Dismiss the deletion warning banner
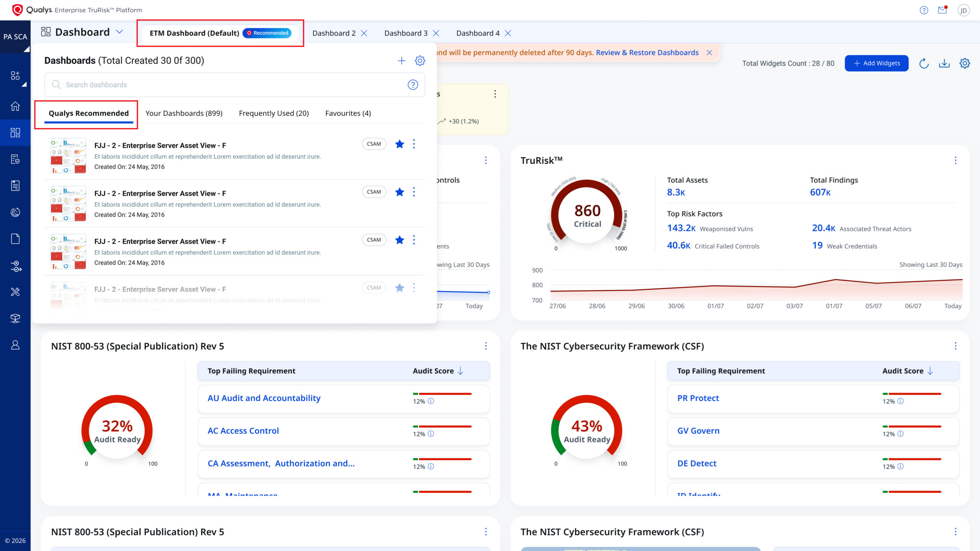980x551 pixels. (709, 52)
